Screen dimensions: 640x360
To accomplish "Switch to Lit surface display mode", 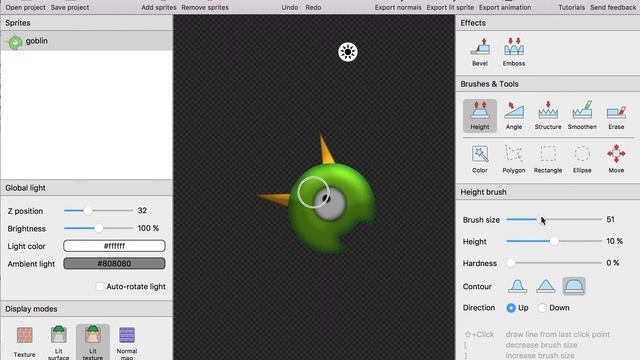I will point(58,342).
